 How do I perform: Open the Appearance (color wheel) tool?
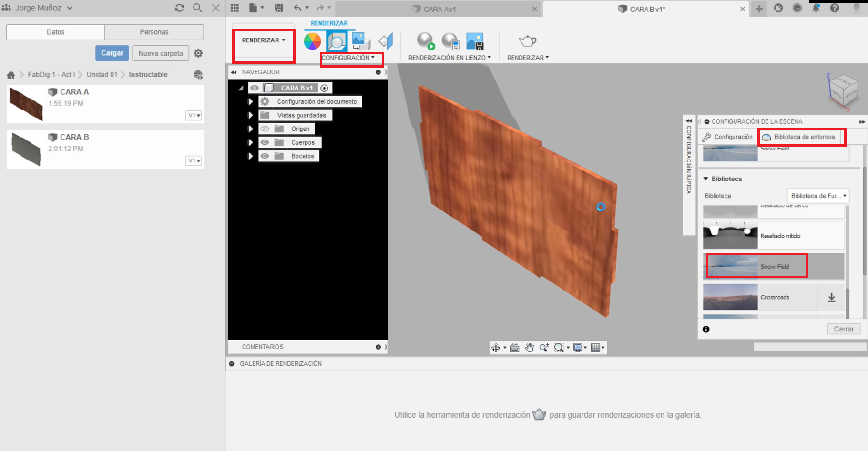(313, 41)
